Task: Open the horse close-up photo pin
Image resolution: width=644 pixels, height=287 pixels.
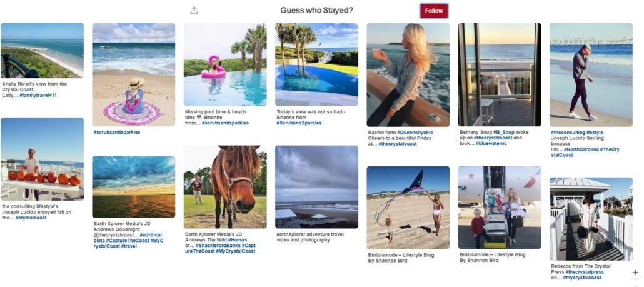Action: click(x=225, y=187)
